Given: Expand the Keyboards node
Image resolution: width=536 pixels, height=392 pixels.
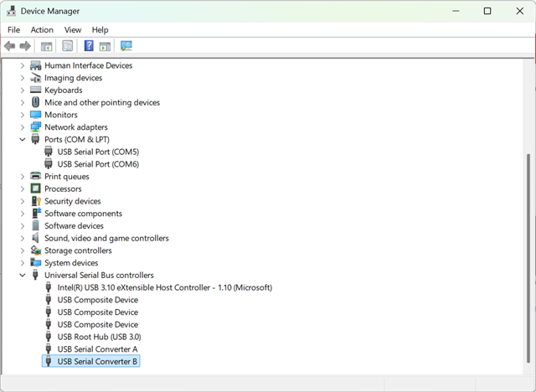Looking at the screenshot, I should (x=23, y=90).
